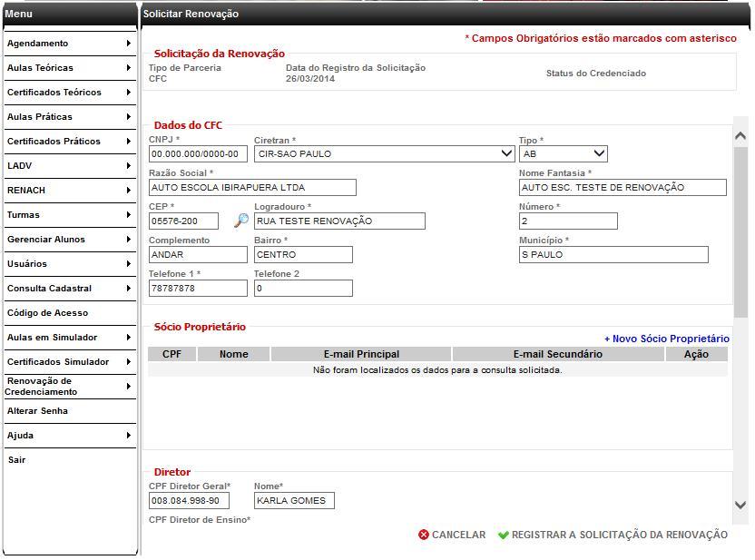The image size is (755, 560).
Task: Open Usuários menu item
Action: tap(70, 264)
